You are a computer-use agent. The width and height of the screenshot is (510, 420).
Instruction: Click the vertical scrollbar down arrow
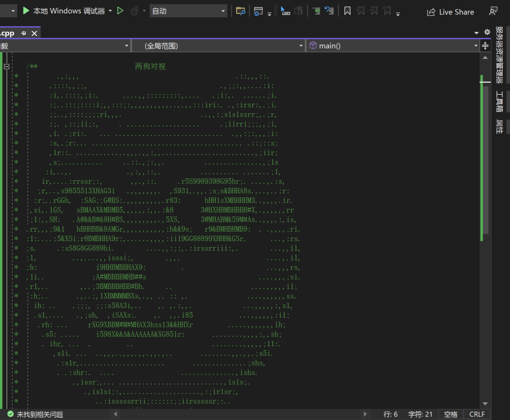click(485, 404)
